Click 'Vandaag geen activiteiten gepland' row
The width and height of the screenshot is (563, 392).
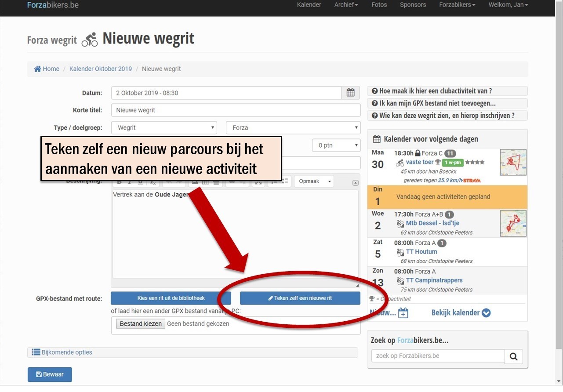(x=447, y=197)
